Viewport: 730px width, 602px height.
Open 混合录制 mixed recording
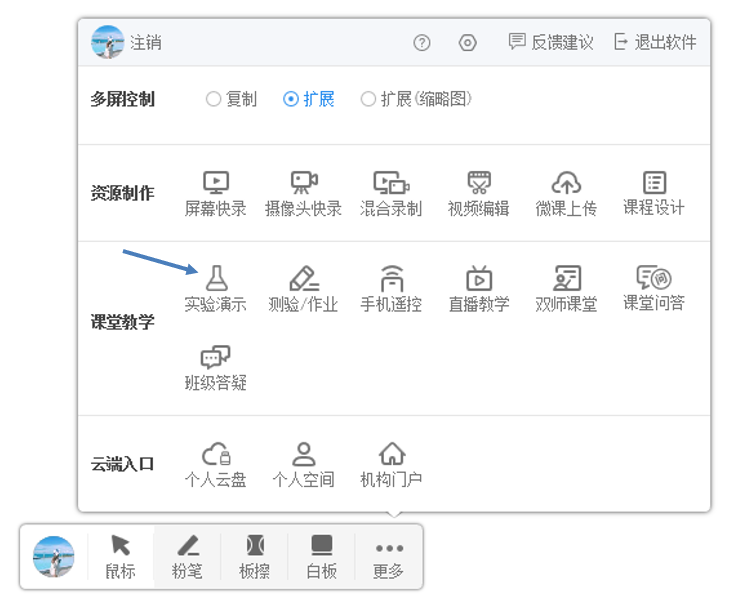tap(391, 183)
